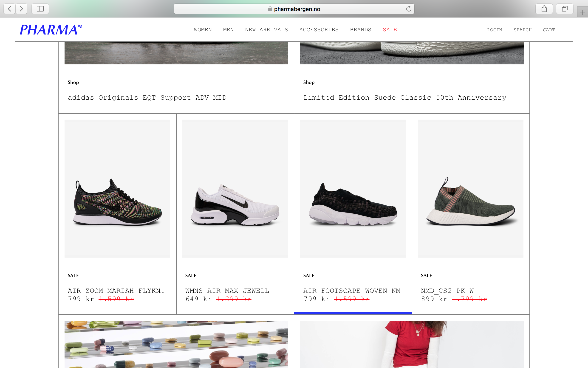The height and width of the screenshot is (368, 588).
Task: Click SALE tag on Air Zoom Mariah
Action: [73, 276]
